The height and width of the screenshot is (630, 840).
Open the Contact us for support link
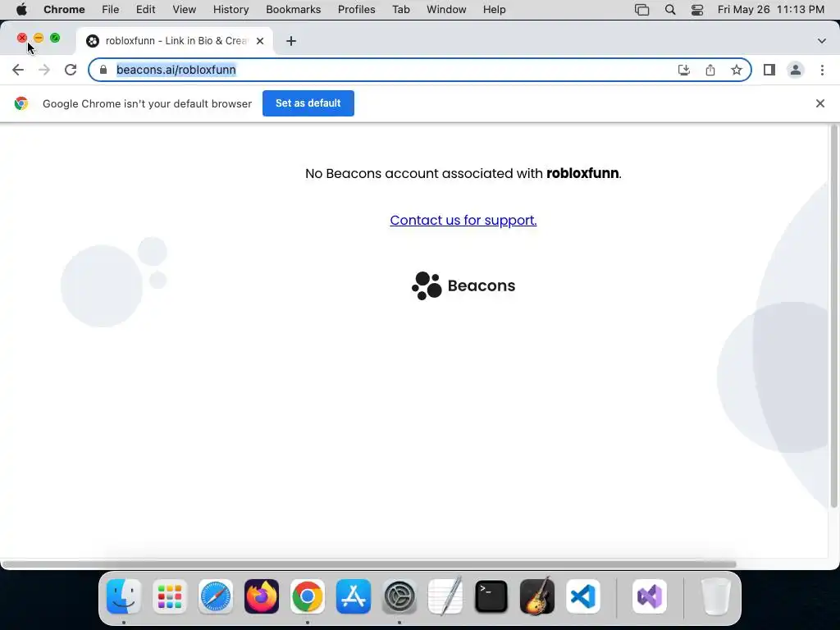(x=463, y=220)
